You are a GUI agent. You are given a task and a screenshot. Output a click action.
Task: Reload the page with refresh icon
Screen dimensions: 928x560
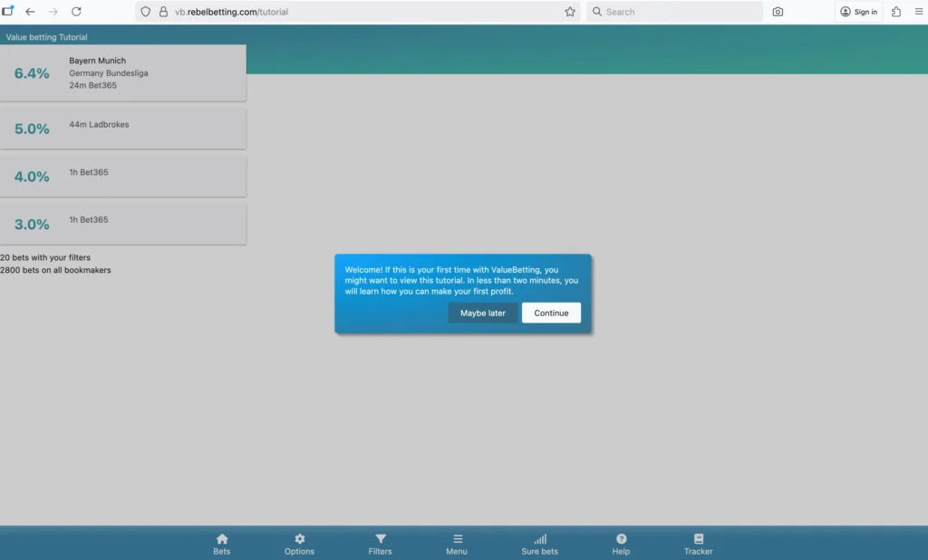tap(76, 12)
